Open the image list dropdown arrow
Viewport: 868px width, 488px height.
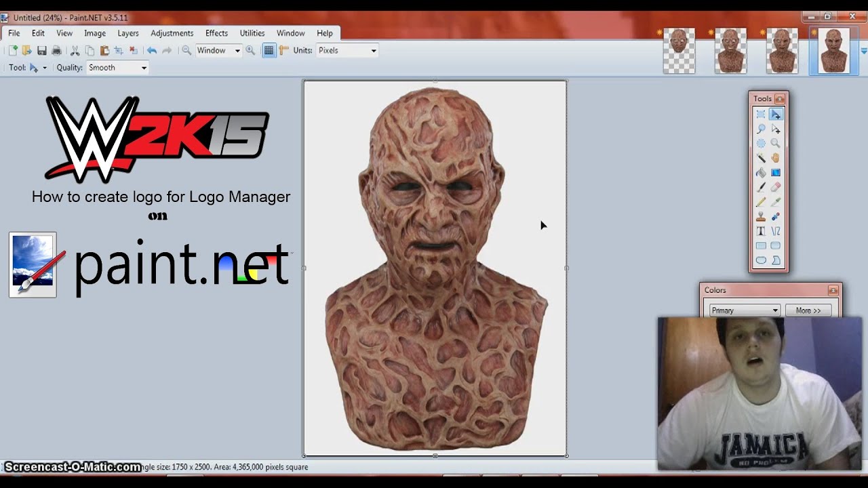pos(864,51)
